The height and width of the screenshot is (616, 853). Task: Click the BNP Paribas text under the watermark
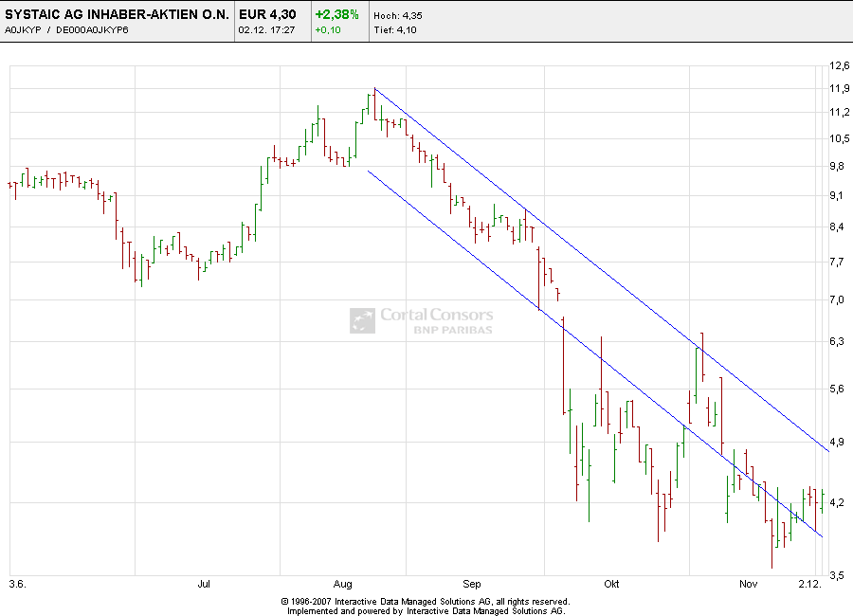(x=453, y=329)
